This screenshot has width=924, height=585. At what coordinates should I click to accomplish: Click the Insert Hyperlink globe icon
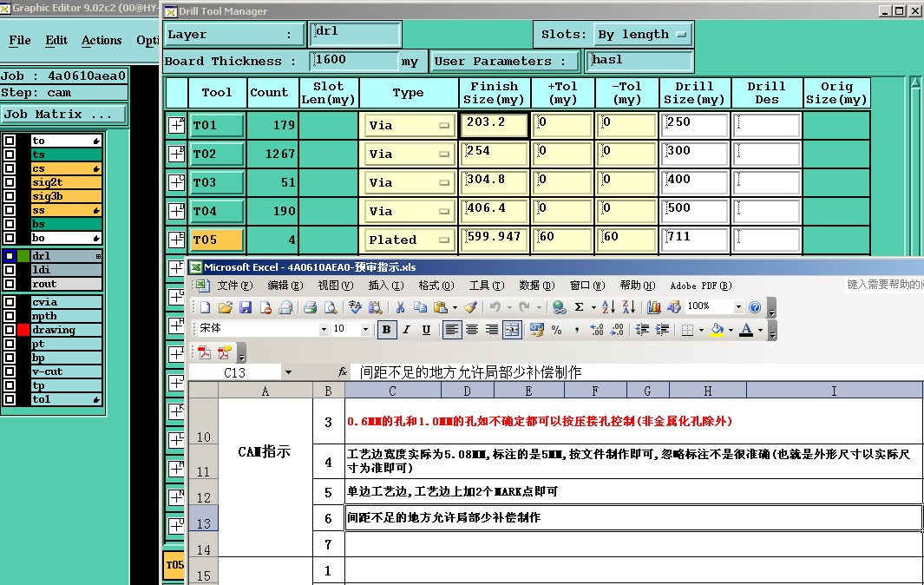(560, 307)
